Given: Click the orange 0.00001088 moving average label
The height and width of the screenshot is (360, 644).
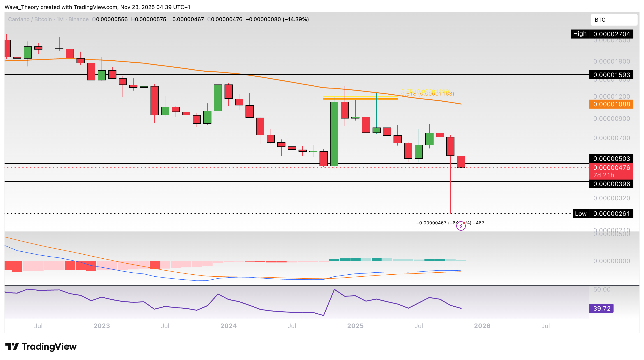Looking at the screenshot, I should [611, 104].
